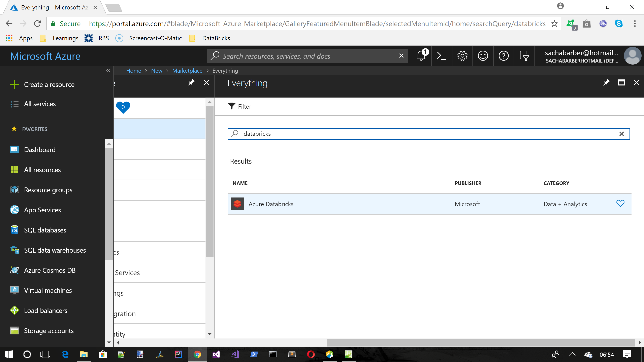Pin the Marketplace blade

pos(191,82)
